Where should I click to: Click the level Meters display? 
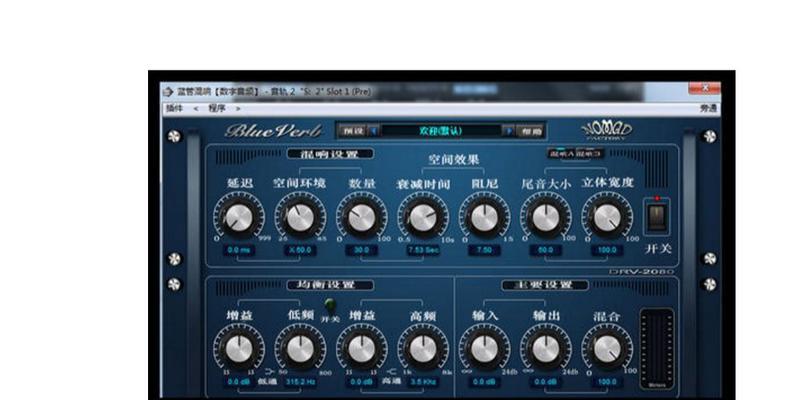[657, 350]
